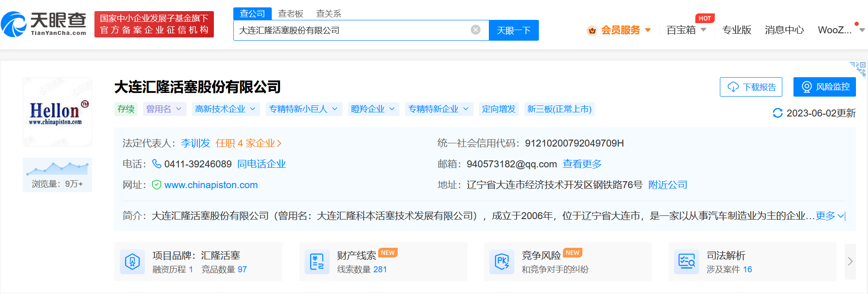This screenshot has width=868, height=294.
Task: Click the company title 大连汇隆活塞股份有限公司
Action: (x=198, y=87)
